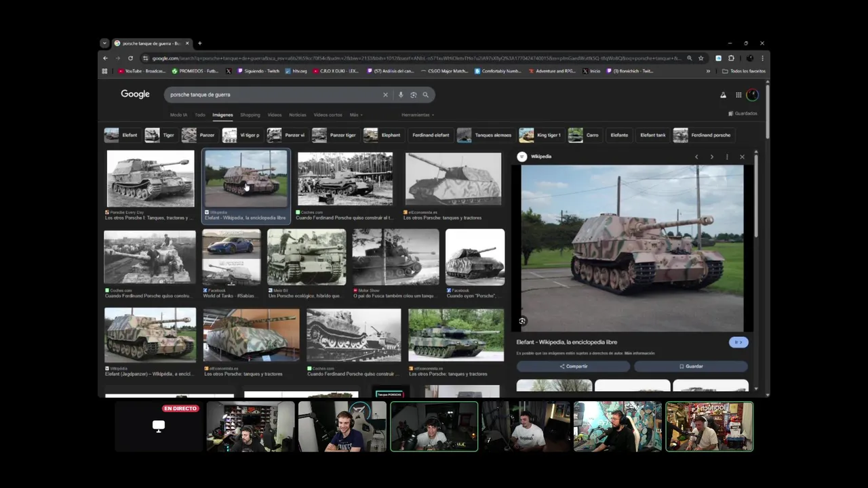Open more options in the preview panel
The image size is (868, 488).
(727, 157)
